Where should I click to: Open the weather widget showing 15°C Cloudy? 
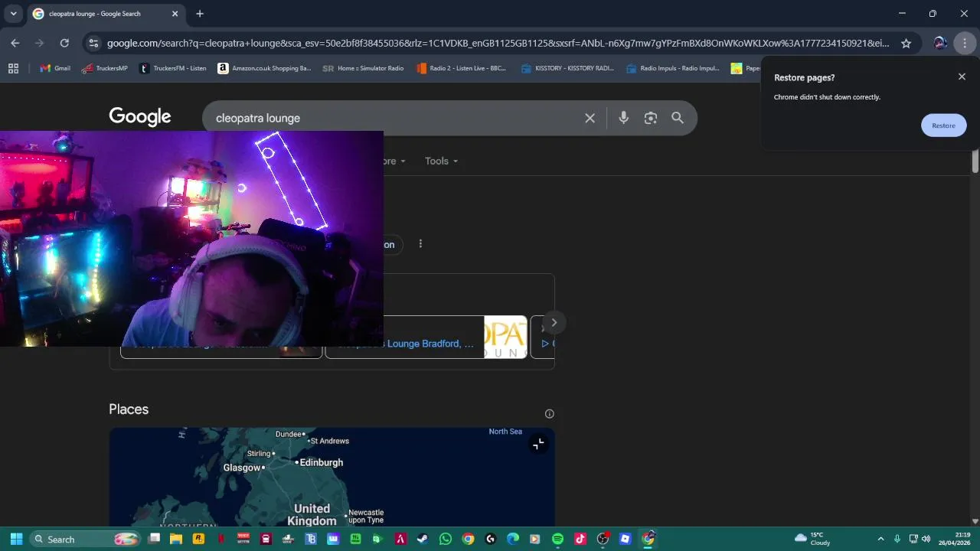(x=813, y=539)
